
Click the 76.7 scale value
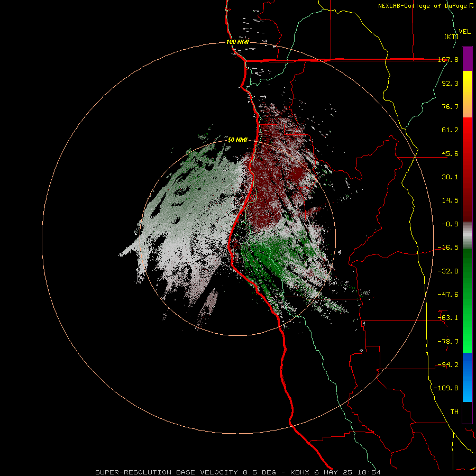tap(450, 106)
